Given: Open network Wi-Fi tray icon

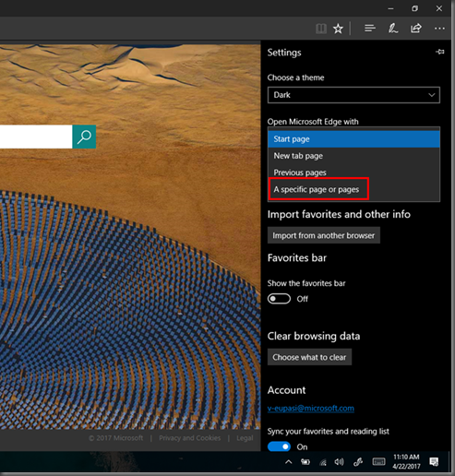Looking at the screenshot, I should click(x=322, y=462).
